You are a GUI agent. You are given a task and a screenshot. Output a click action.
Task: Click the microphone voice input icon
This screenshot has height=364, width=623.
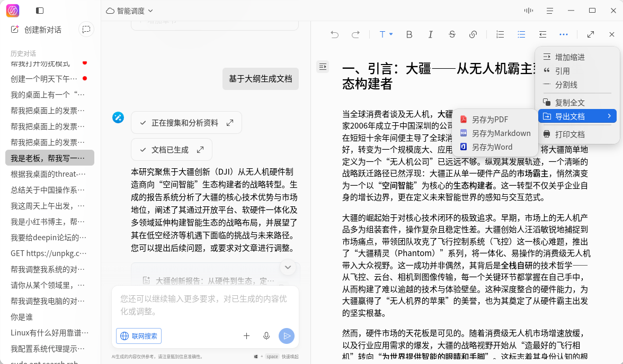(x=266, y=336)
